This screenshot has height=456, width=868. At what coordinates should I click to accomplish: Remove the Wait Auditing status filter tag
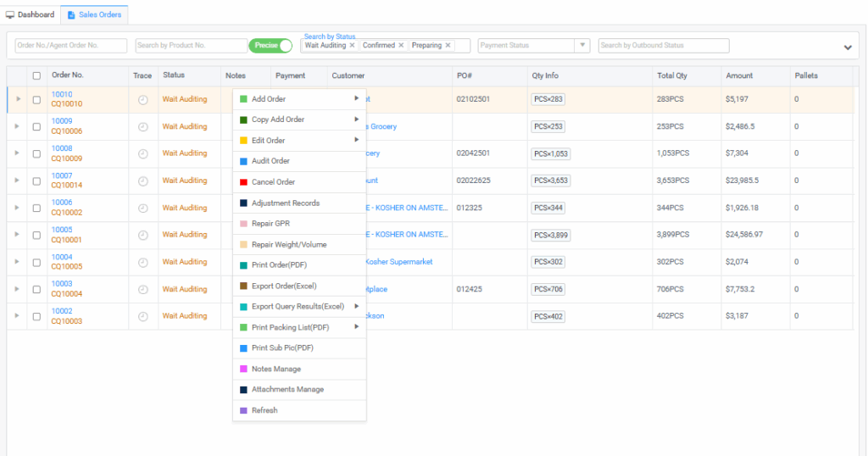(352, 46)
